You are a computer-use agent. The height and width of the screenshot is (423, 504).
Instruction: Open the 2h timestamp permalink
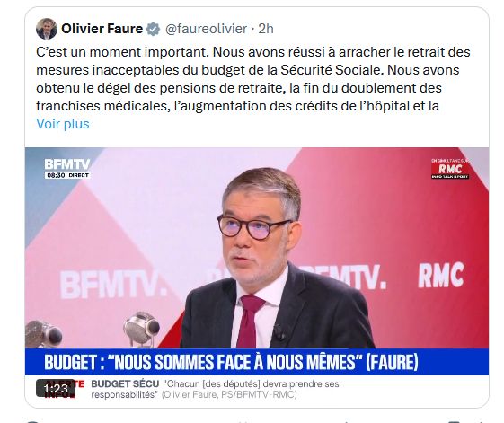coord(266,29)
